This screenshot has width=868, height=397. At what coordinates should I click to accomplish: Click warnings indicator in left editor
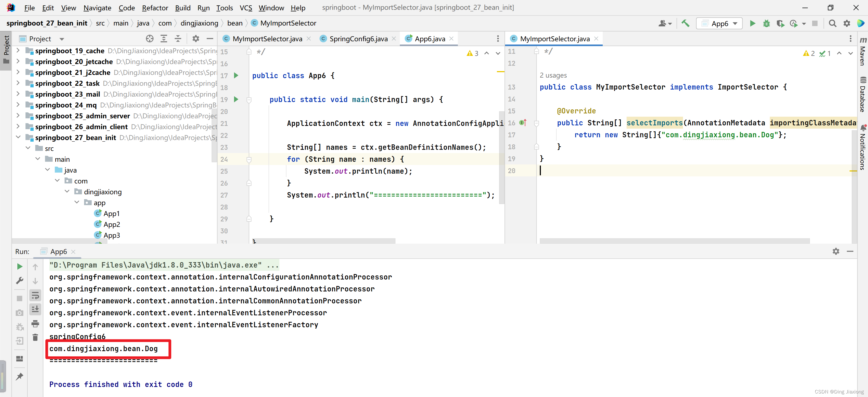[x=473, y=53]
